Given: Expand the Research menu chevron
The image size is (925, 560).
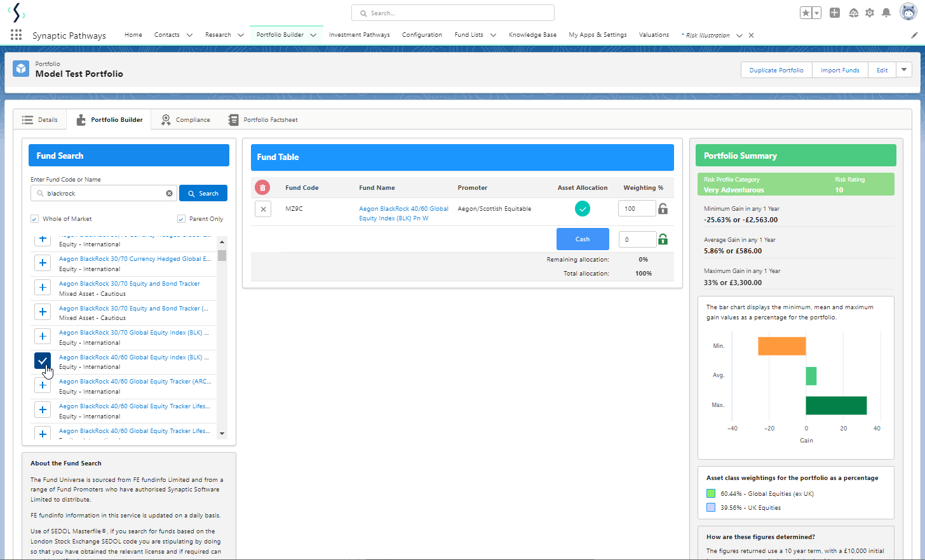Looking at the screenshot, I should (241, 36).
